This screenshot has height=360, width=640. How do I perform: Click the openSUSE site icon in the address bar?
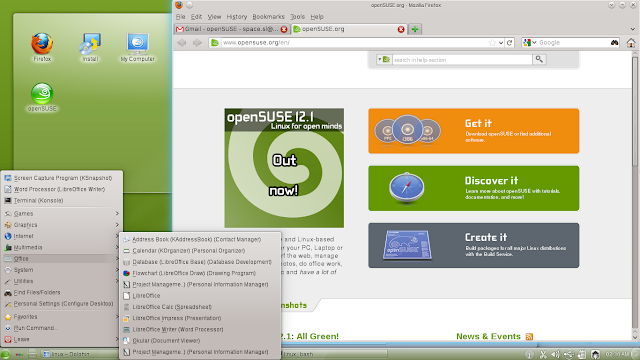point(215,42)
